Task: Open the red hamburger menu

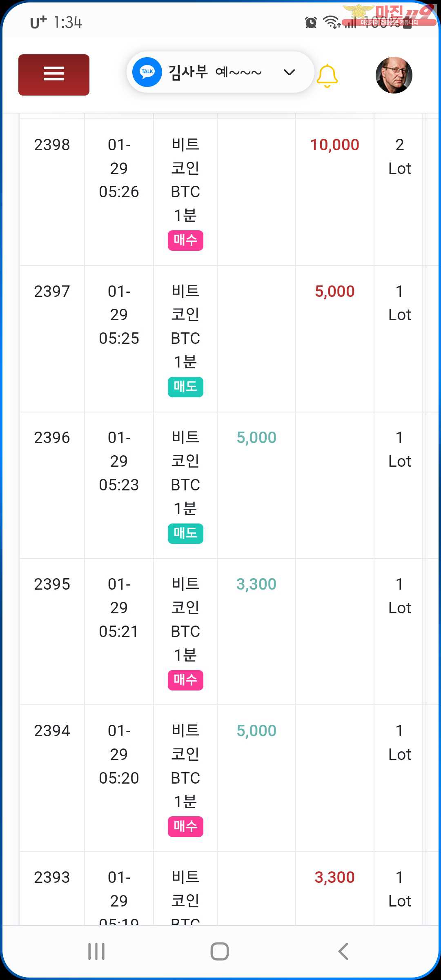Action: tap(54, 75)
